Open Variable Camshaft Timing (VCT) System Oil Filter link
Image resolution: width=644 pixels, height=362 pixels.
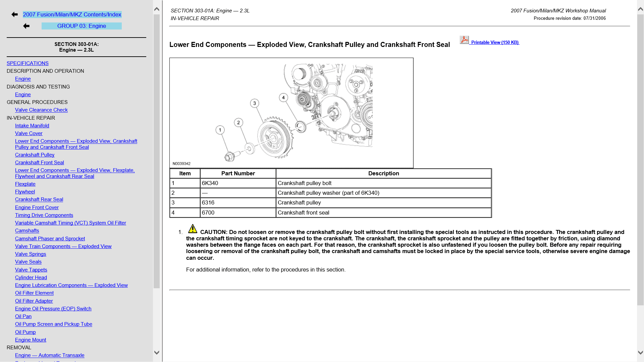tap(70, 223)
